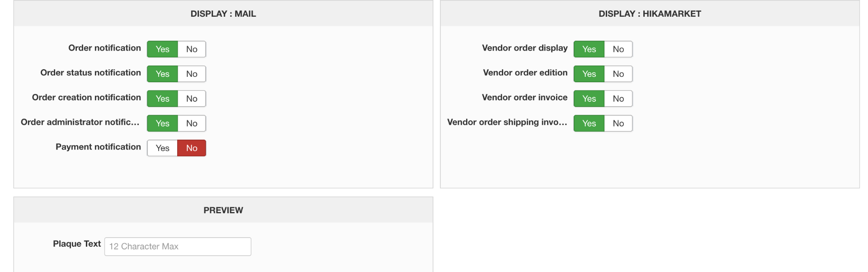
Task: Disable Order status notification with No
Action: [192, 74]
